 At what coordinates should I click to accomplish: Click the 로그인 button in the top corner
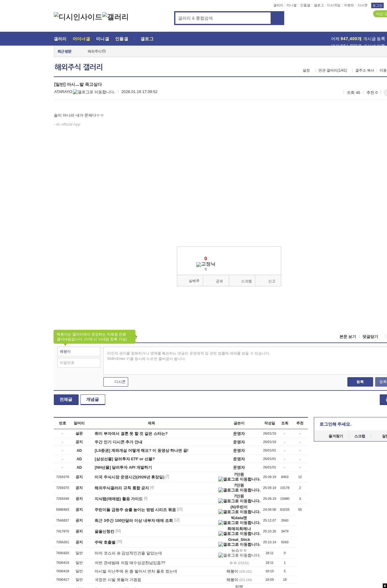click(377, 5)
